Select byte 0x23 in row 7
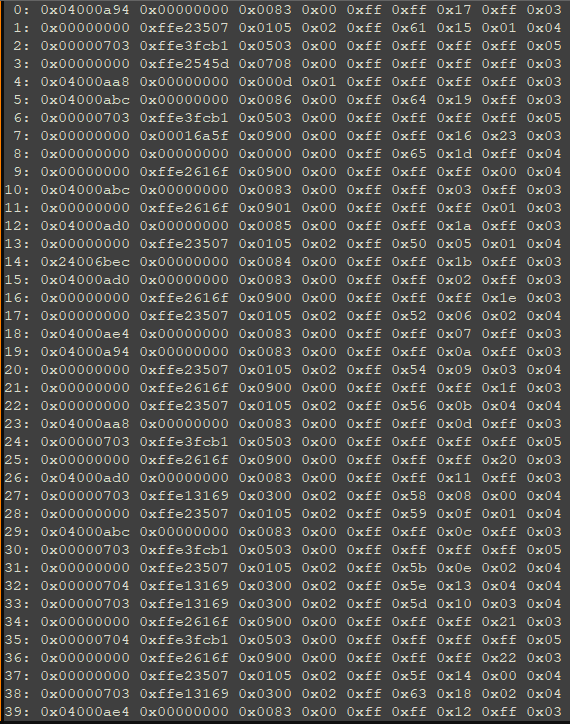The height and width of the screenshot is (724, 570). (499, 136)
